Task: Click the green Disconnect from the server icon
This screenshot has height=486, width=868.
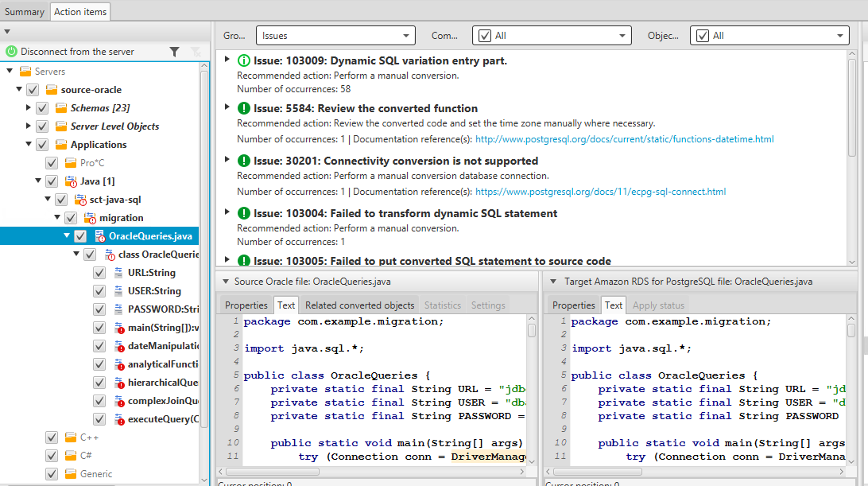Action: coord(11,52)
